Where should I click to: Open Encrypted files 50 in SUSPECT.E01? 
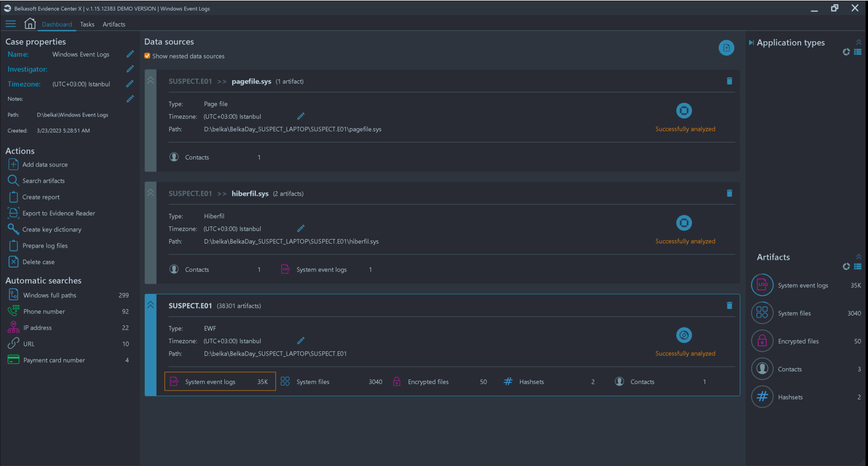point(439,381)
